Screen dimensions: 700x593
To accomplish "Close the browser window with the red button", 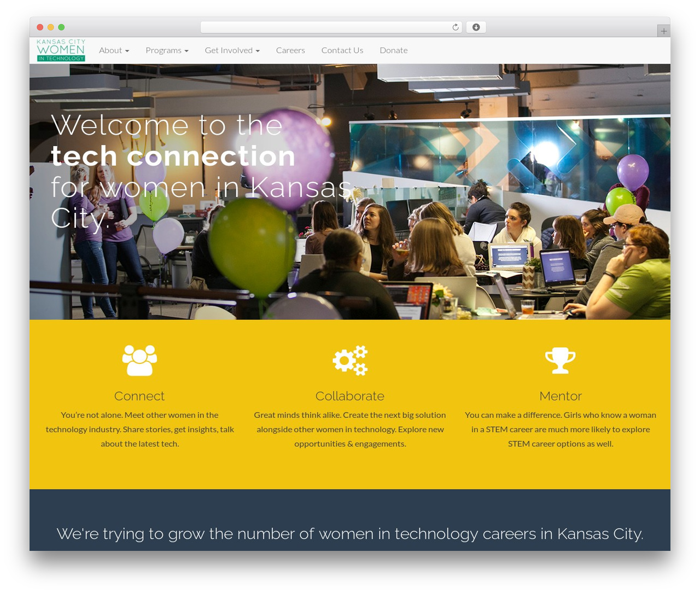I will pyautogui.click(x=40, y=27).
